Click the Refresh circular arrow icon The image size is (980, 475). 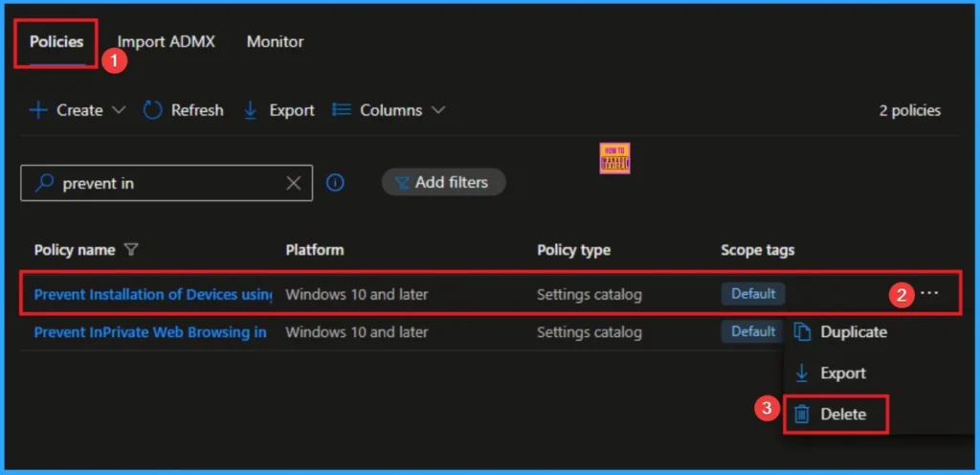[x=152, y=111]
